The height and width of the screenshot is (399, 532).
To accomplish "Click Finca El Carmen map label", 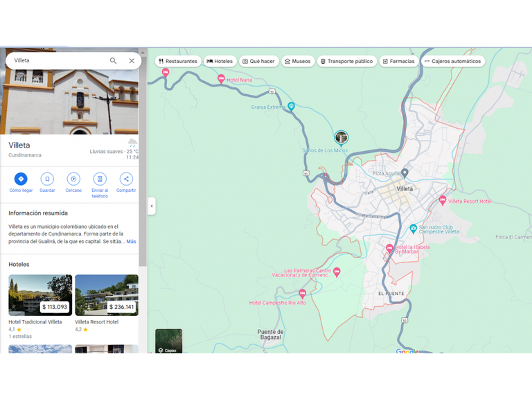I will tap(513, 237).
